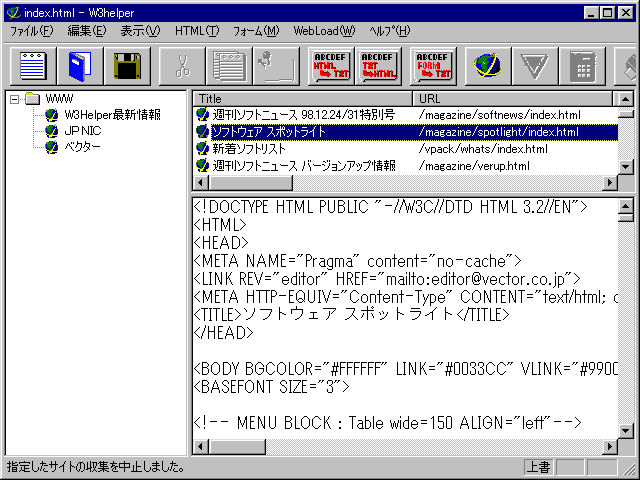Click list pane horizontal scrollbar thumb
This screenshot has height=480, width=640.
point(250,182)
